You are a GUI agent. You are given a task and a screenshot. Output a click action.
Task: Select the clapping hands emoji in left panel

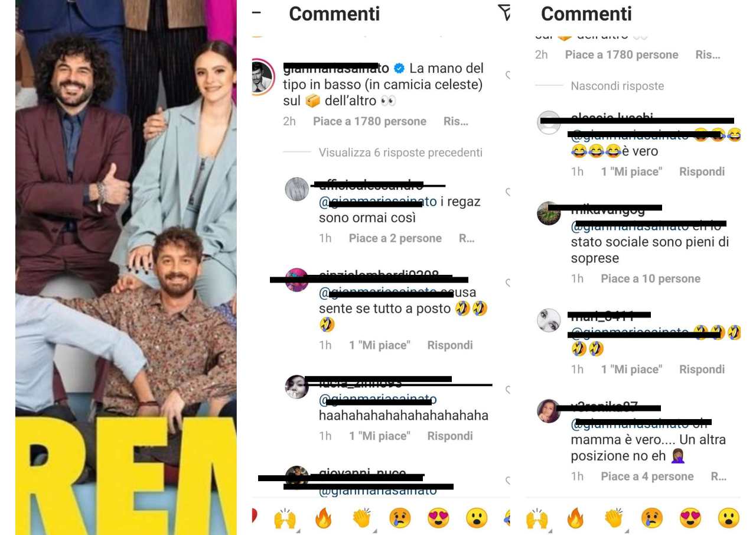(x=361, y=518)
